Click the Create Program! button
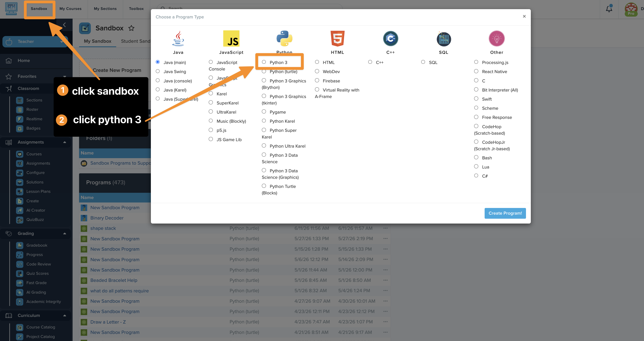The width and height of the screenshot is (644, 341). click(505, 213)
